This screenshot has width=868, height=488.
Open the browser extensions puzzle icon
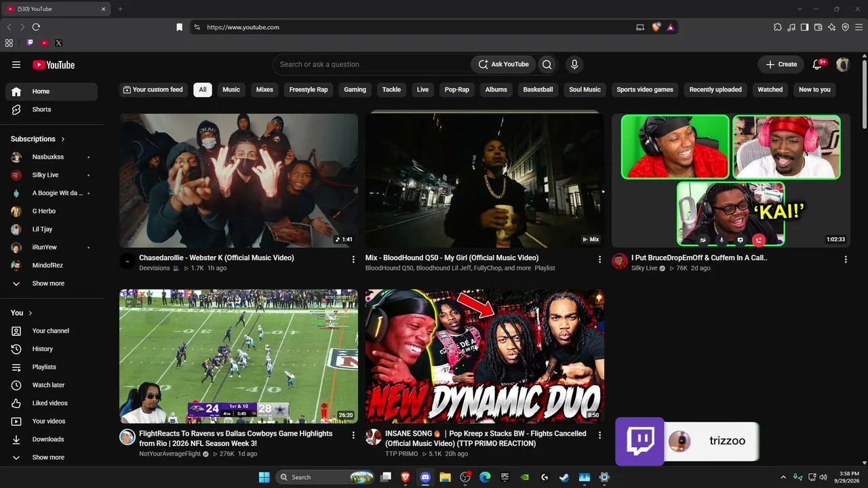pos(778,27)
